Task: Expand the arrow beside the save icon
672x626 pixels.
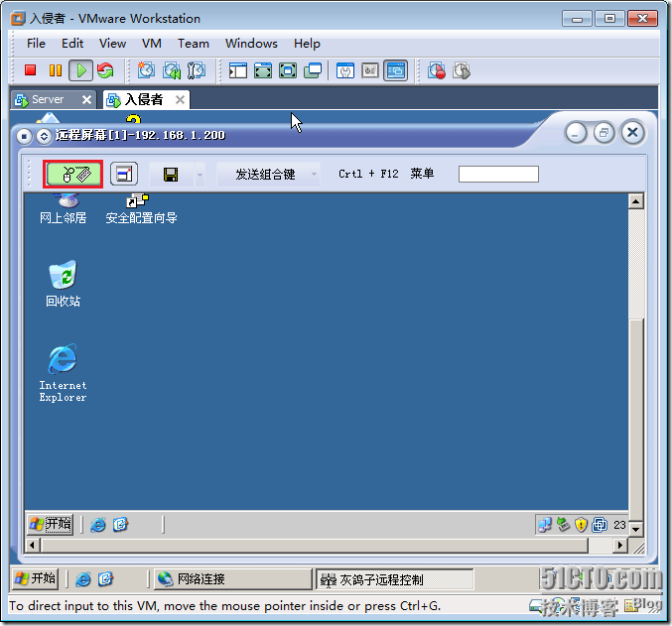Action: [200, 175]
